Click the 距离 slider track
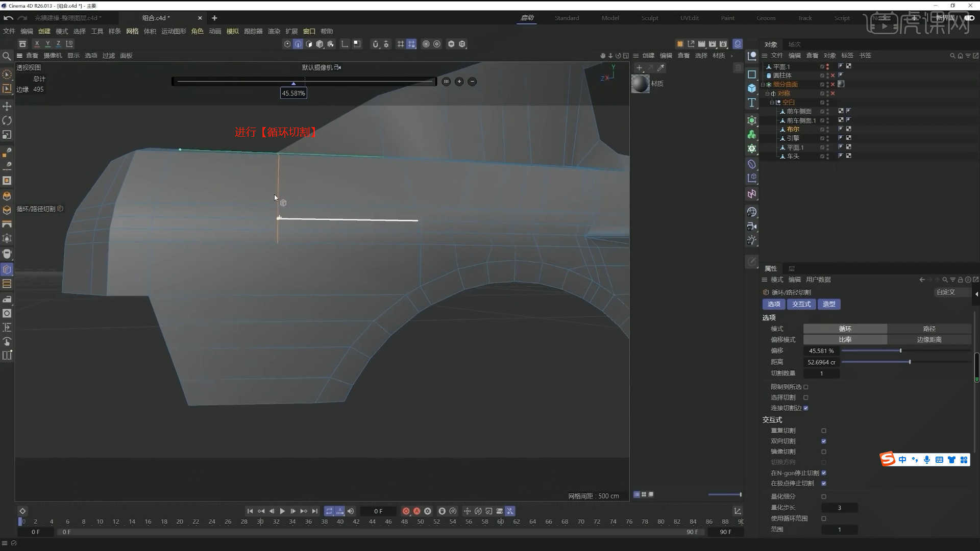 pyautogui.click(x=906, y=362)
